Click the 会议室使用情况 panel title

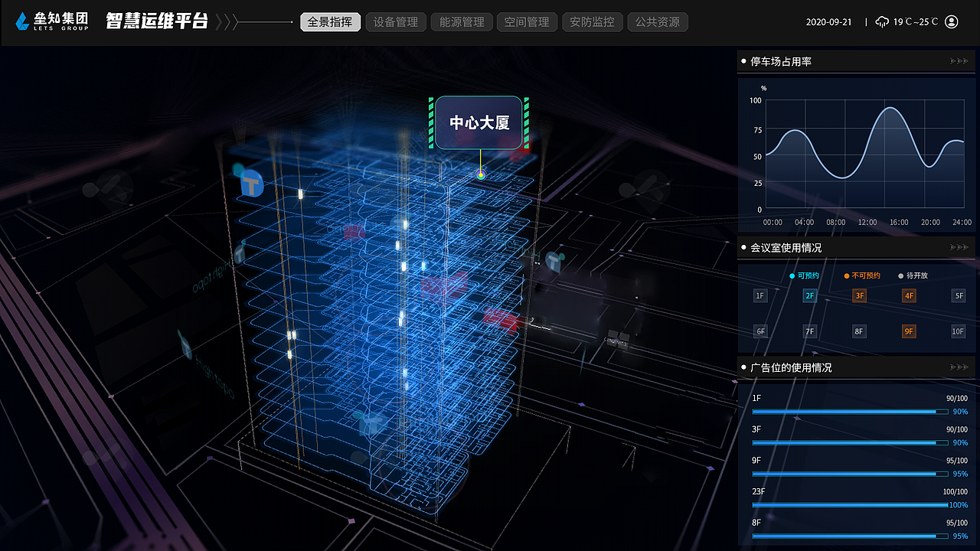786,247
